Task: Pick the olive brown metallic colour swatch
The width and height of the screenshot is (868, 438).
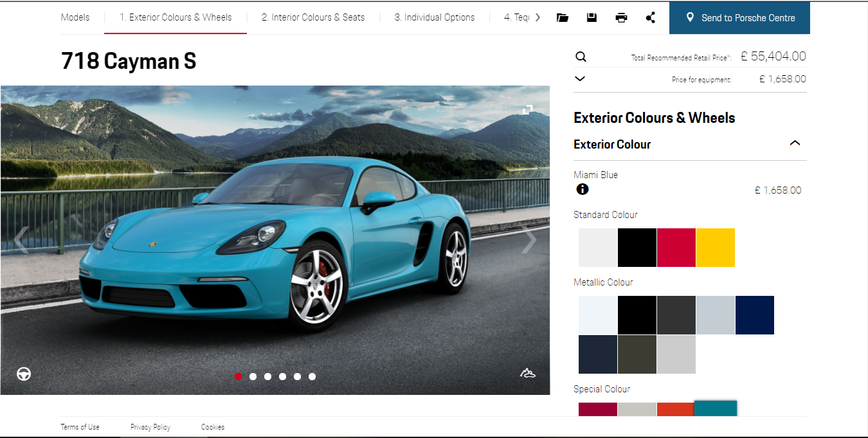Action: pyautogui.click(x=637, y=354)
